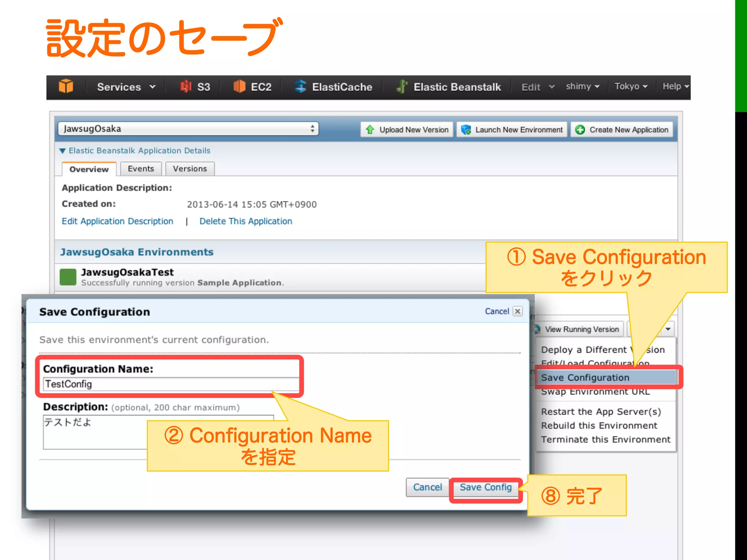Viewport: 747px width, 560px height.
Task: Click the Configuration Name input field
Action: (x=171, y=384)
